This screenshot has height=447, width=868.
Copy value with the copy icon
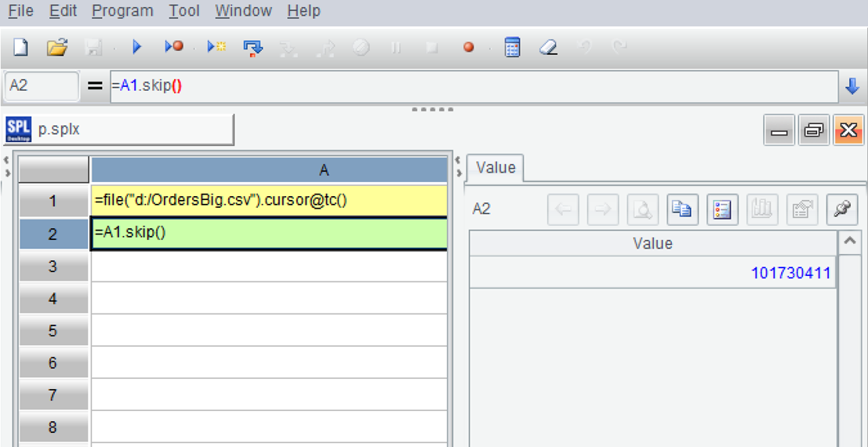(x=682, y=209)
